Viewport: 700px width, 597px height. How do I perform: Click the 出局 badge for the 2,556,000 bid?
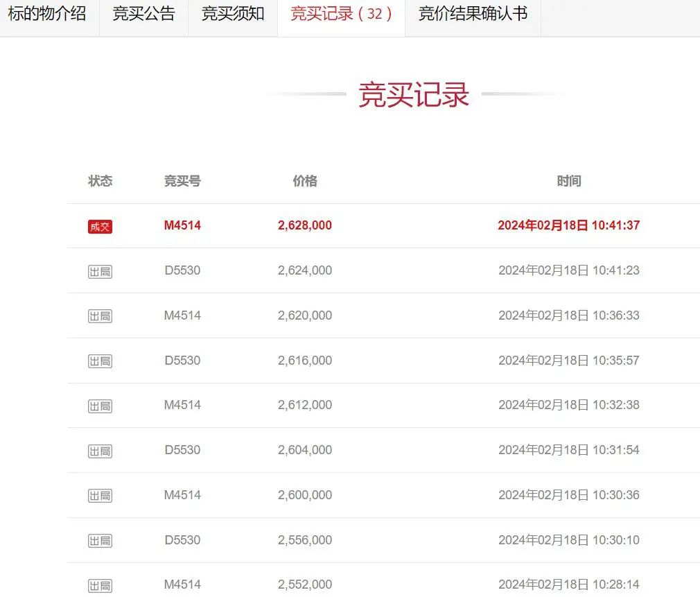coord(100,541)
